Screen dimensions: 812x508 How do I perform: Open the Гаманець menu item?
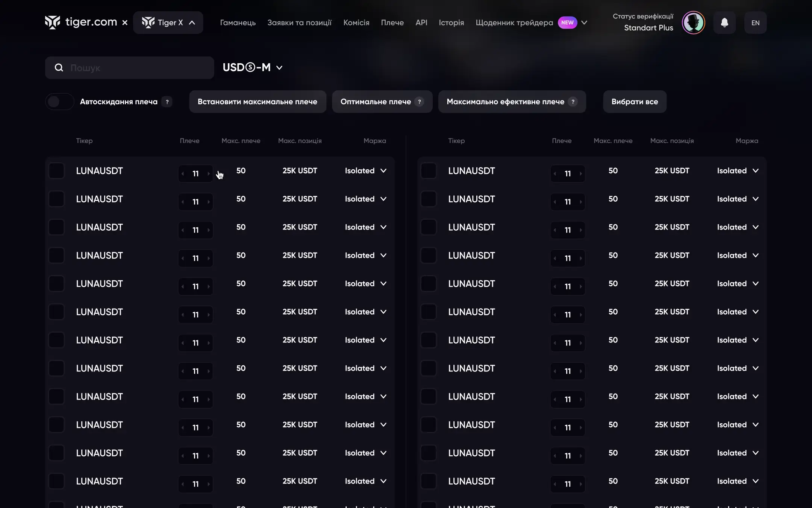(238, 23)
